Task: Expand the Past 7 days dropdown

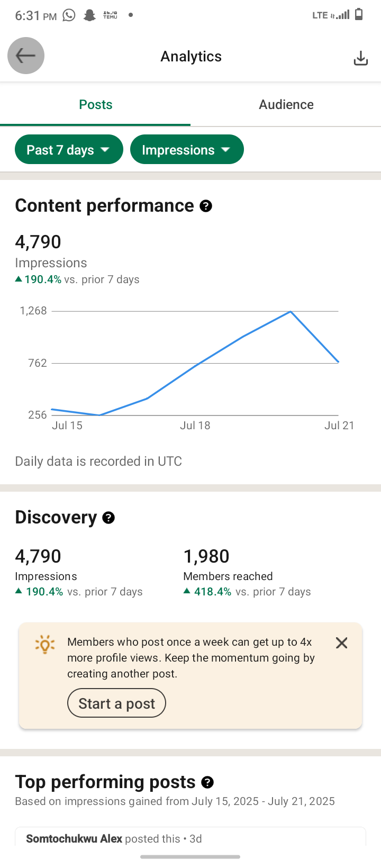Action: (x=69, y=150)
